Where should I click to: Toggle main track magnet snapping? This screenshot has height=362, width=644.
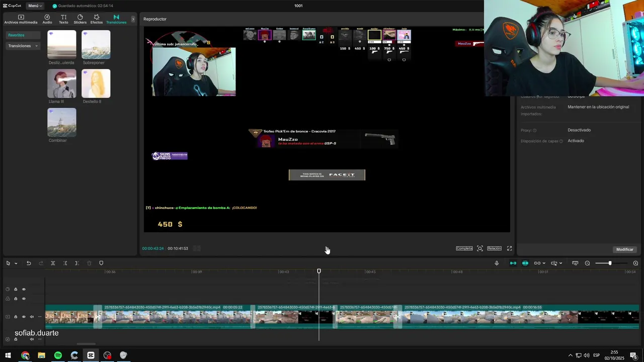[513, 263]
